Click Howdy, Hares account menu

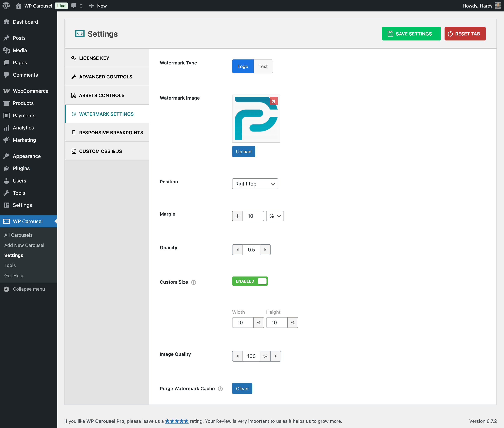[481, 6]
